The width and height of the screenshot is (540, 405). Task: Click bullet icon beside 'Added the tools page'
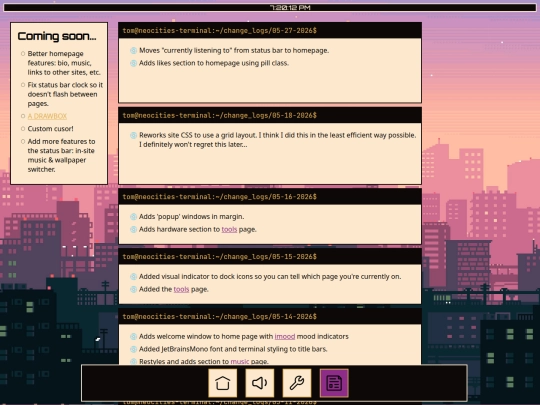(133, 289)
